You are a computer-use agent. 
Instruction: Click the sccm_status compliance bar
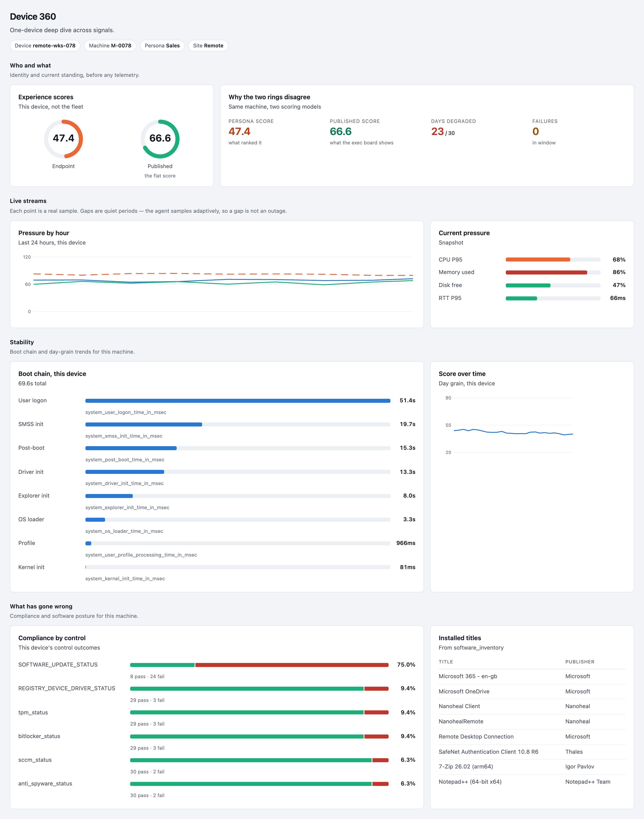259,760
